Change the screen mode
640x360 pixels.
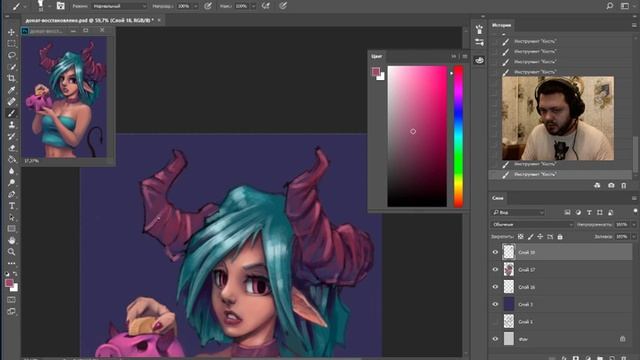pos(11,312)
